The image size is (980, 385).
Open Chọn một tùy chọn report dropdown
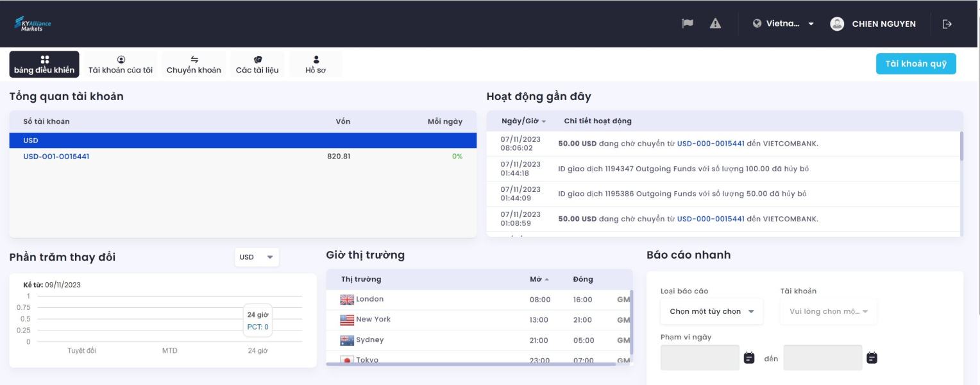pos(712,311)
